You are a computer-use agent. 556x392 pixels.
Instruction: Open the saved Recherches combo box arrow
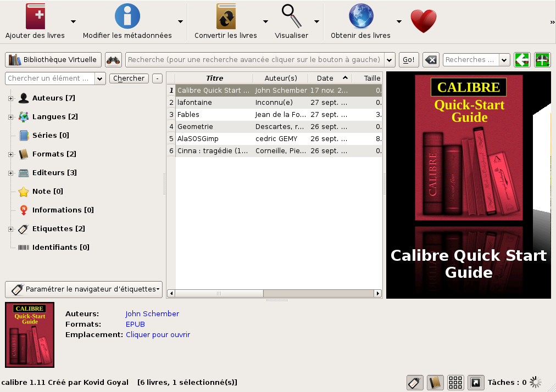(504, 60)
